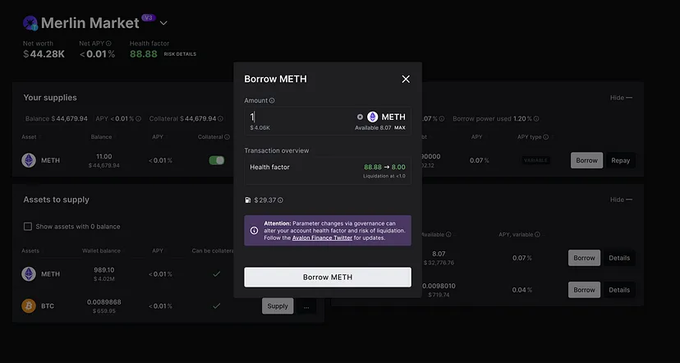680x363 pixels.
Task: Click the BTC wallet balance 0.0089868
Action: point(104,302)
